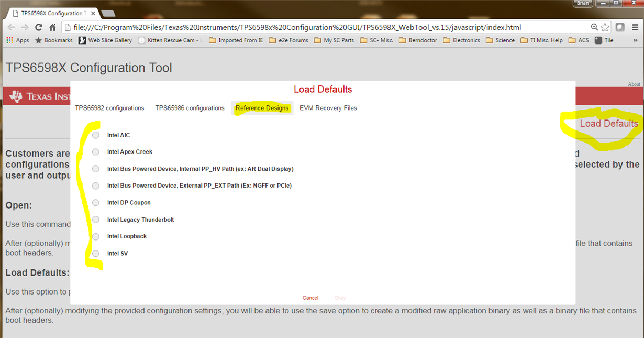Select the Intel DP Coupon radio button
This screenshot has width=644, height=338.
click(x=95, y=203)
